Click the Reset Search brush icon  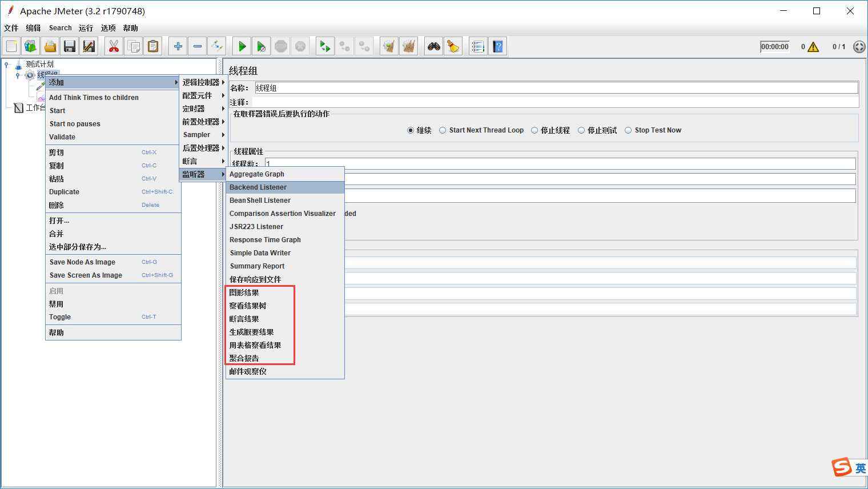point(453,46)
